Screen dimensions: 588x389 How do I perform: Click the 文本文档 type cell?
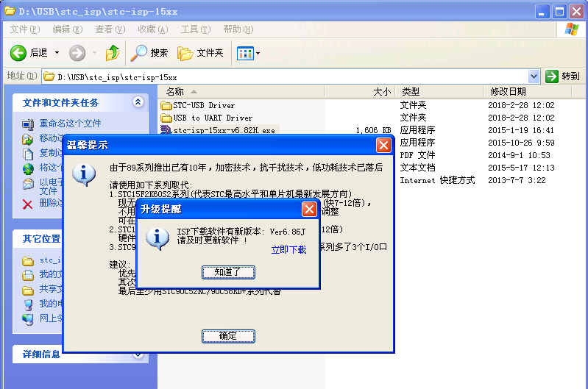click(417, 167)
